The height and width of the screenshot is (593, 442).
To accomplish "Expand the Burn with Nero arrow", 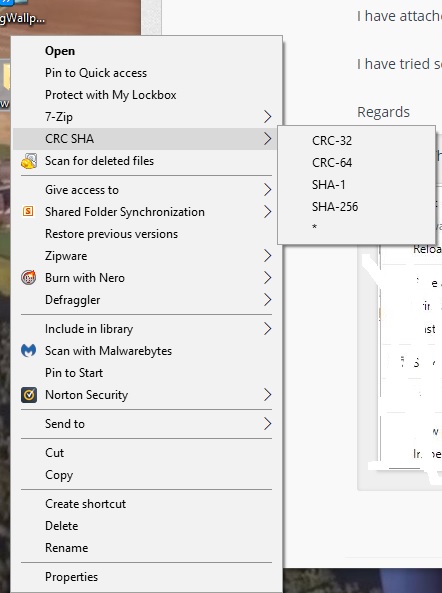I will coord(267,278).
